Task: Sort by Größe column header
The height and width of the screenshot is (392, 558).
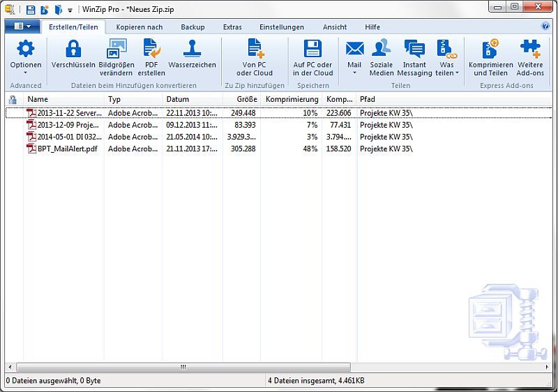Action: point(241,99)
